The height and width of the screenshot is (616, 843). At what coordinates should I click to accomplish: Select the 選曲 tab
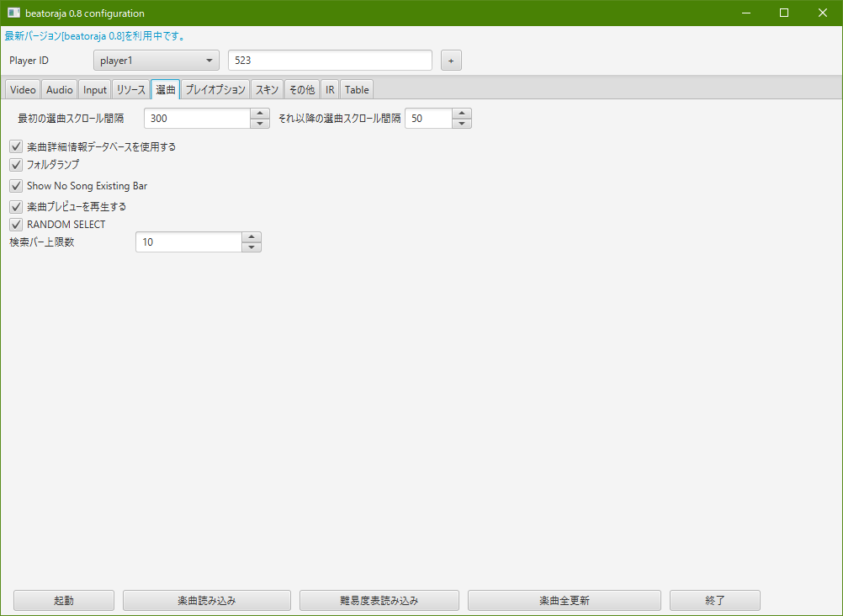(x=166, y=90)
